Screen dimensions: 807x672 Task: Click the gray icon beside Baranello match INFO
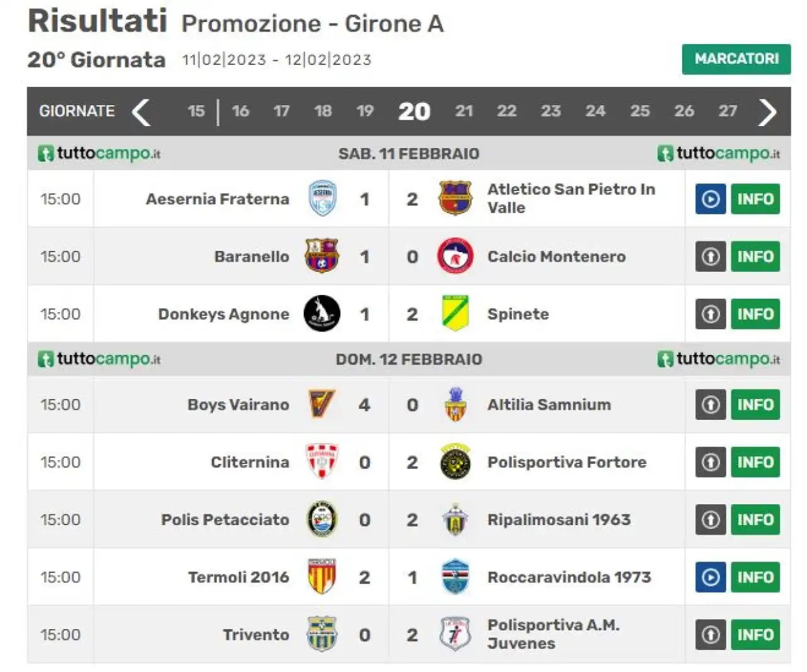pyautogui.click(x=711, y=257)
